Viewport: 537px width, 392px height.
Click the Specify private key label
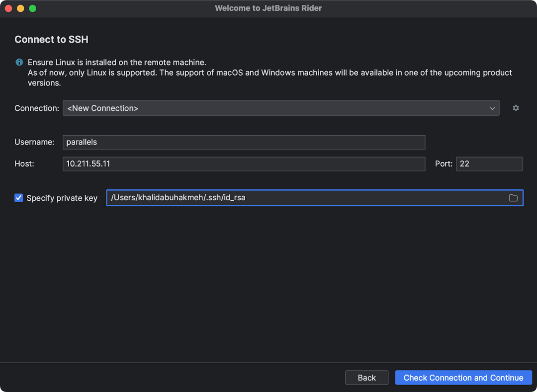click(62, 198)
